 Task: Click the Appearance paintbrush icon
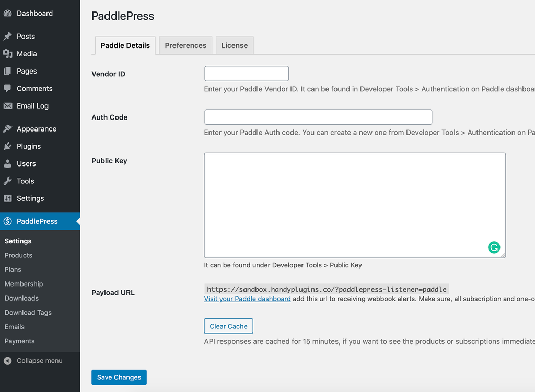pyautogui.click(x=7, y=129)
